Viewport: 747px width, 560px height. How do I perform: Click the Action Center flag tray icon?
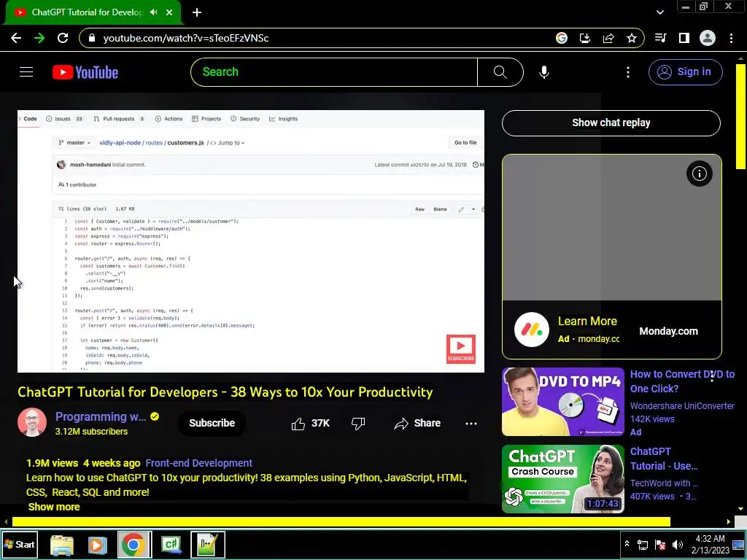[659, 545]
